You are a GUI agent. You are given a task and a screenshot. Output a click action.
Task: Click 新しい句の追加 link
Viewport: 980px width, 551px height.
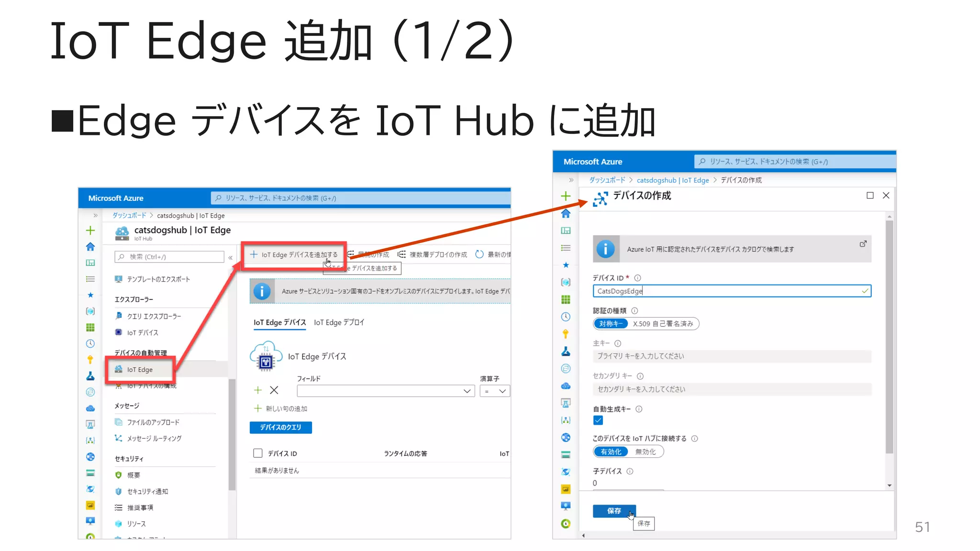coord(280,408)
